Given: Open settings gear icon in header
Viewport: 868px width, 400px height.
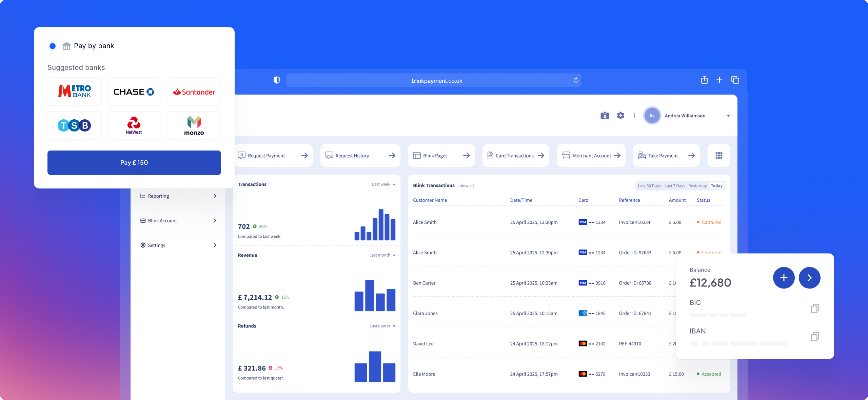Looking at the screenshot, I should pyautogui.click(x=620, y=116).
